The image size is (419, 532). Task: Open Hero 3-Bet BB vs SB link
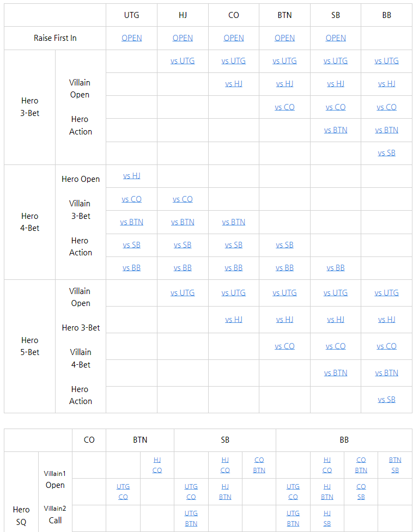[386, 153]
